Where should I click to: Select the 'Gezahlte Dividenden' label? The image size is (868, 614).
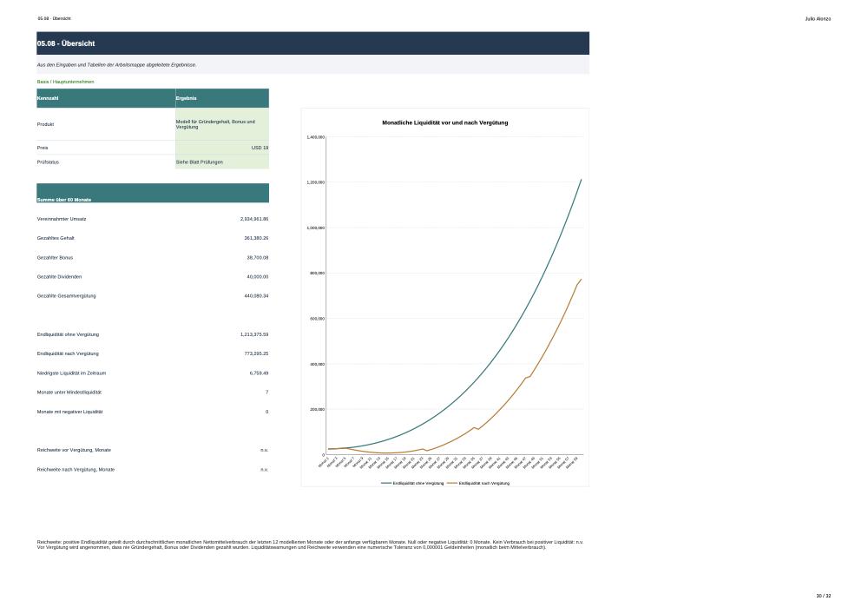click(59, 277)
